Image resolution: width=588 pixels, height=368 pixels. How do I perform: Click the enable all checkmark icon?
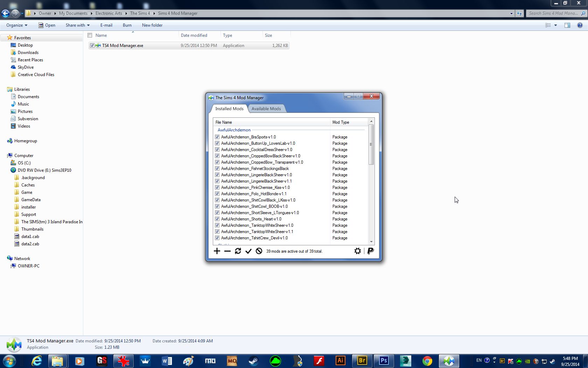248,251
